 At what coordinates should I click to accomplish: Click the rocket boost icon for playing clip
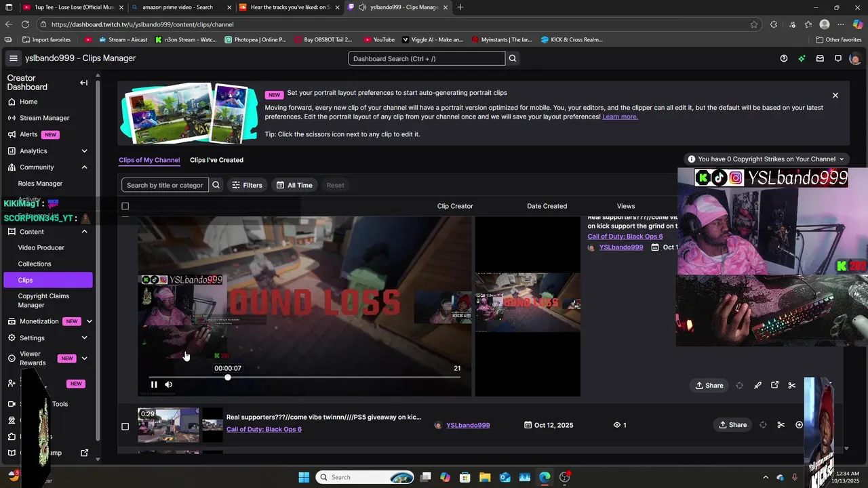coord(757,386)
